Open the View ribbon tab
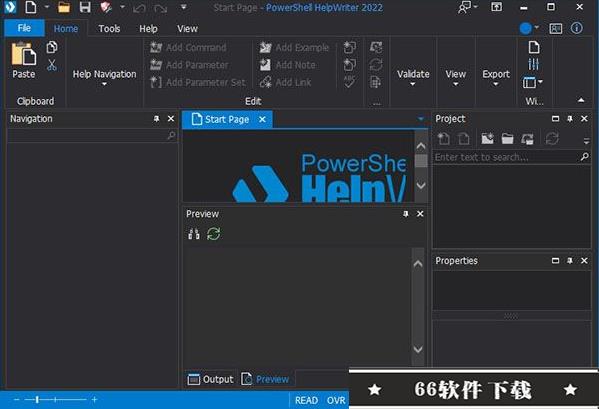This screenshot has width=599, height=409. click(x=187, y=29)
